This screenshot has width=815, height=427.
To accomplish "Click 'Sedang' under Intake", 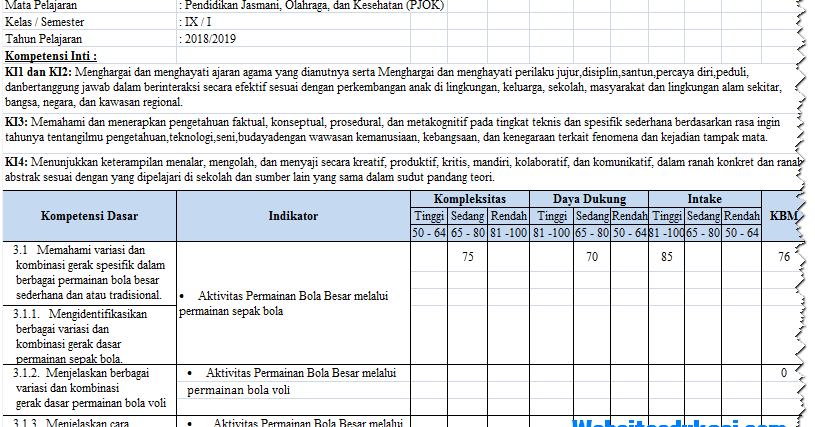I will pyautogui.click(x=703, y=216).
